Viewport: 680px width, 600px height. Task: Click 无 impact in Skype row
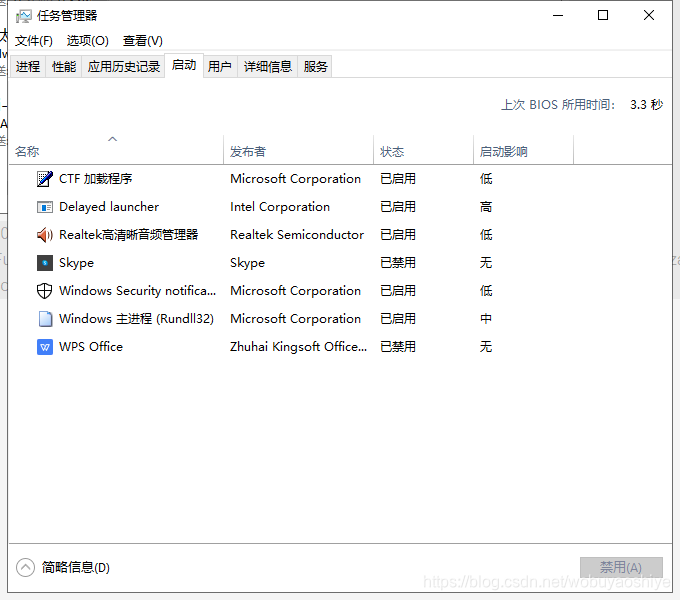click(x=486, y=263)
